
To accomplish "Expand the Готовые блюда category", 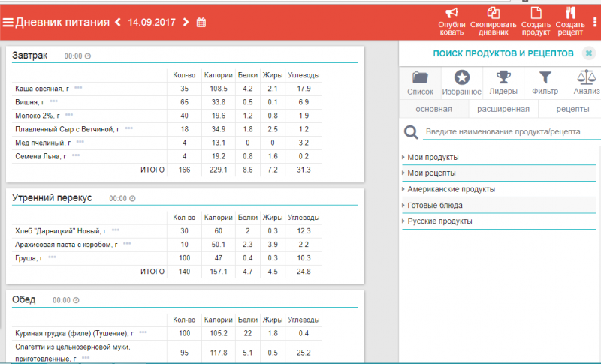I will point(435,205).
